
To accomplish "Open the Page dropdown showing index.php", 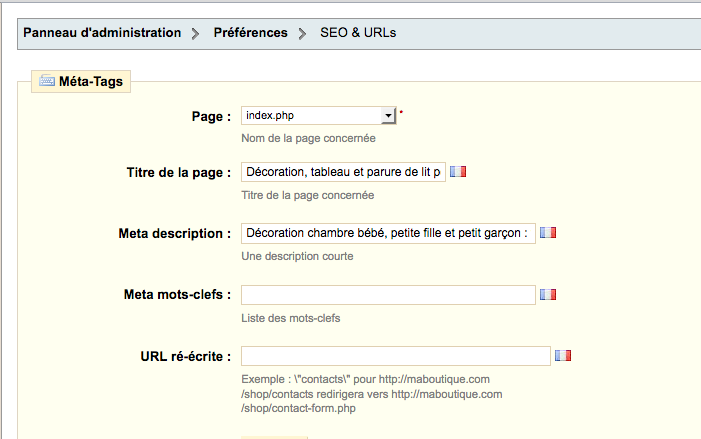I will point(319,115).
